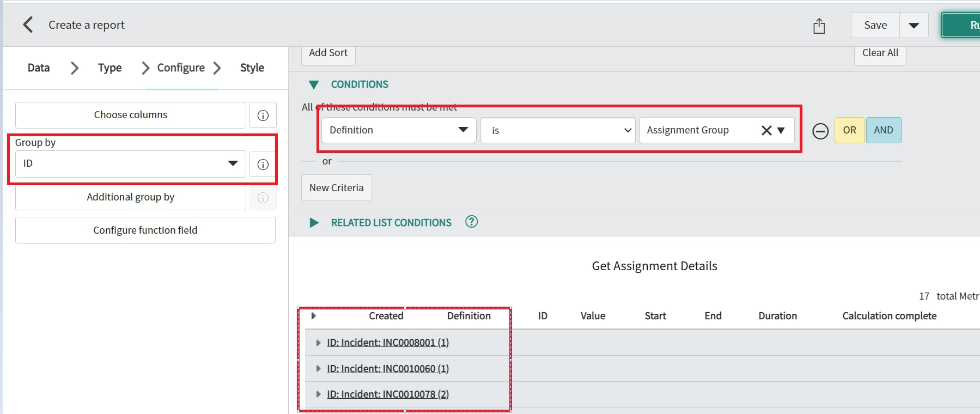Open the Definition field dropdown
This screenshot has width=980, height=414.
pyautogui.click(x=399, y=130)
